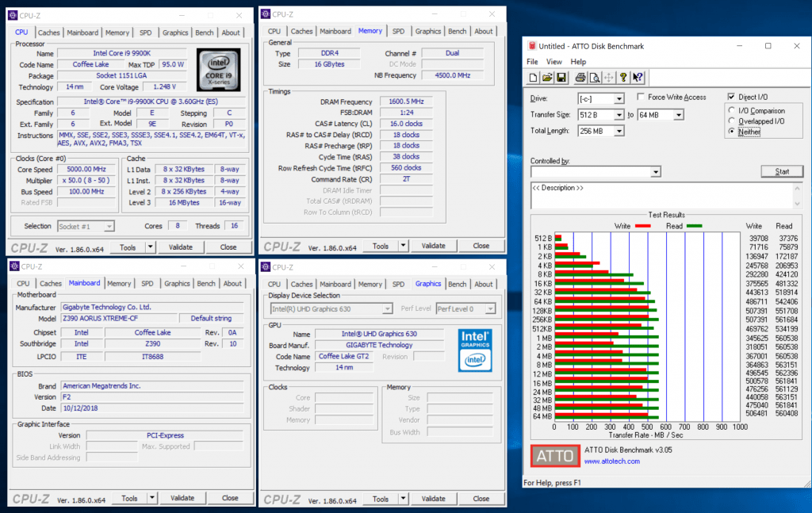Click the Start button in ATTO
Viewport: 812px width, 513px height.
(782, 171)
